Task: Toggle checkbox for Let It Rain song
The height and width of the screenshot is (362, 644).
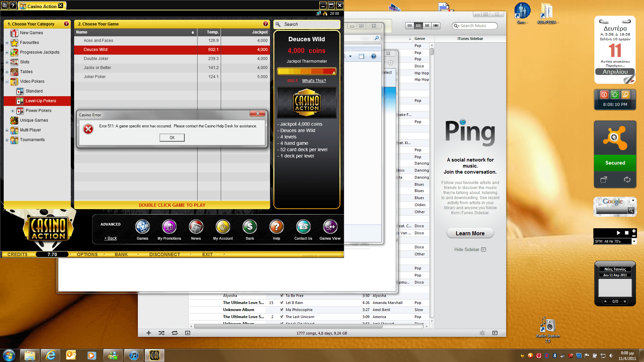Action: point(282,303)
